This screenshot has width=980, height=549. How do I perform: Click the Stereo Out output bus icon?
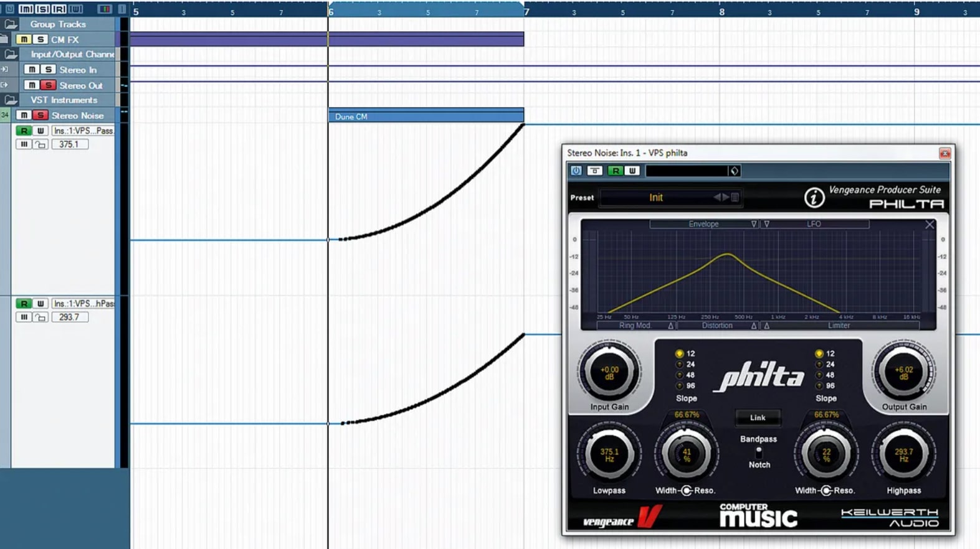5,85
